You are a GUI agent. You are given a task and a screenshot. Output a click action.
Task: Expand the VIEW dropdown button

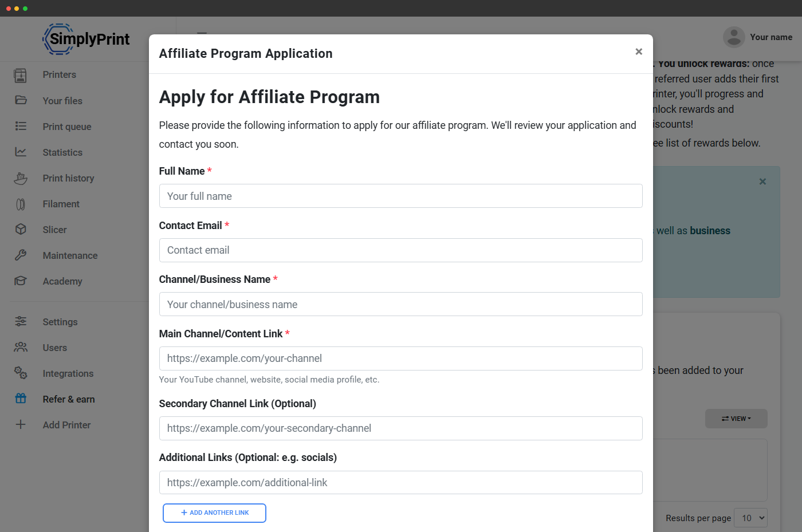(736, 419)
